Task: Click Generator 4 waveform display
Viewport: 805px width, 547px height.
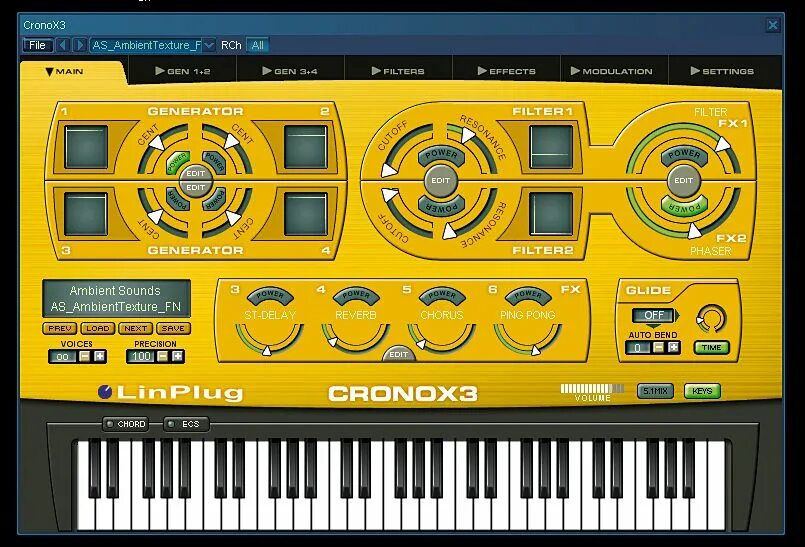Action: (305, 214)
